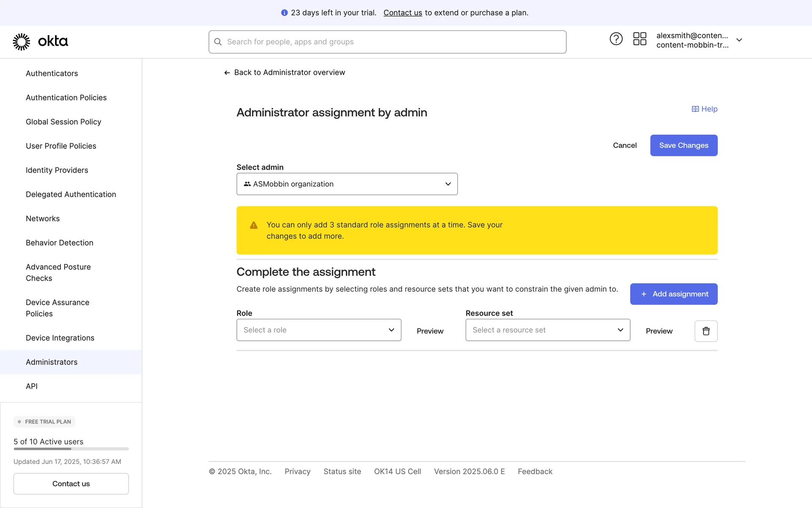The width and height of the screenshot is (812, 508).
Task: Click the Save Changes button
Action: [683, 146]
